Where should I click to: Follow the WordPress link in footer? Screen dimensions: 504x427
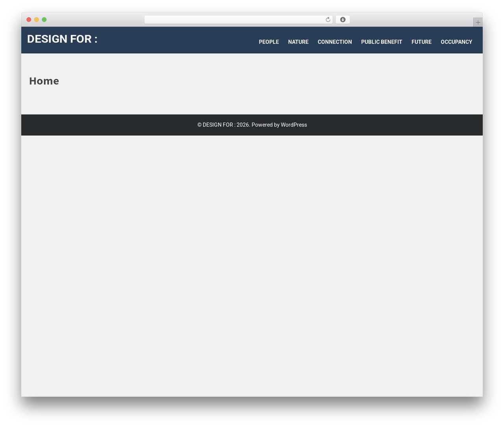[x=294, y=125]
